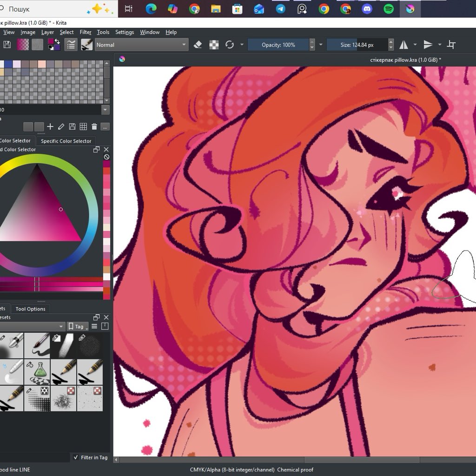Decrease brush size with stepper down arrow
Viewport: 476px width, 476px height.
point(391,48)
